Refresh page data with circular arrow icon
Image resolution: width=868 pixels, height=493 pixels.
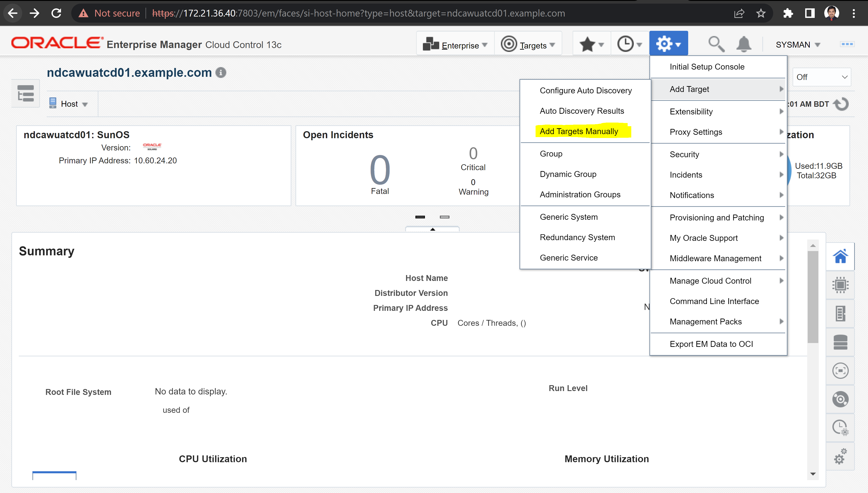841,104
